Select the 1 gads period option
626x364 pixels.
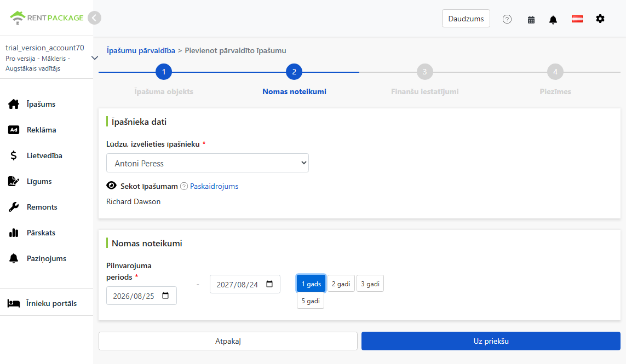(311, 284)
